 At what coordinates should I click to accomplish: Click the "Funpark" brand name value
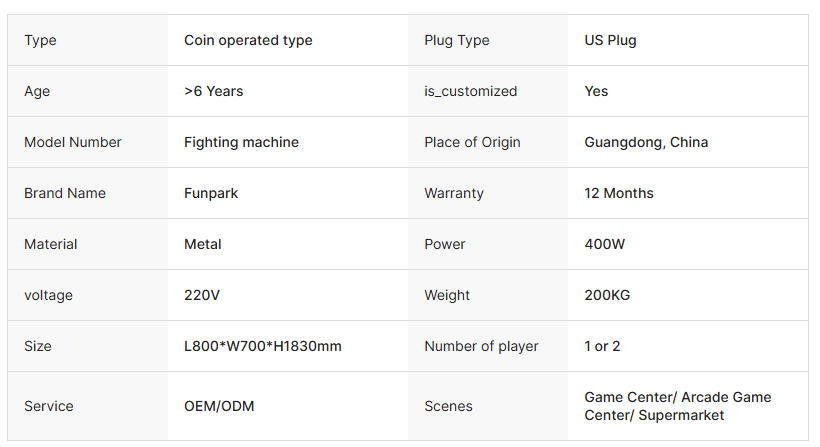[x=211, y=193]
